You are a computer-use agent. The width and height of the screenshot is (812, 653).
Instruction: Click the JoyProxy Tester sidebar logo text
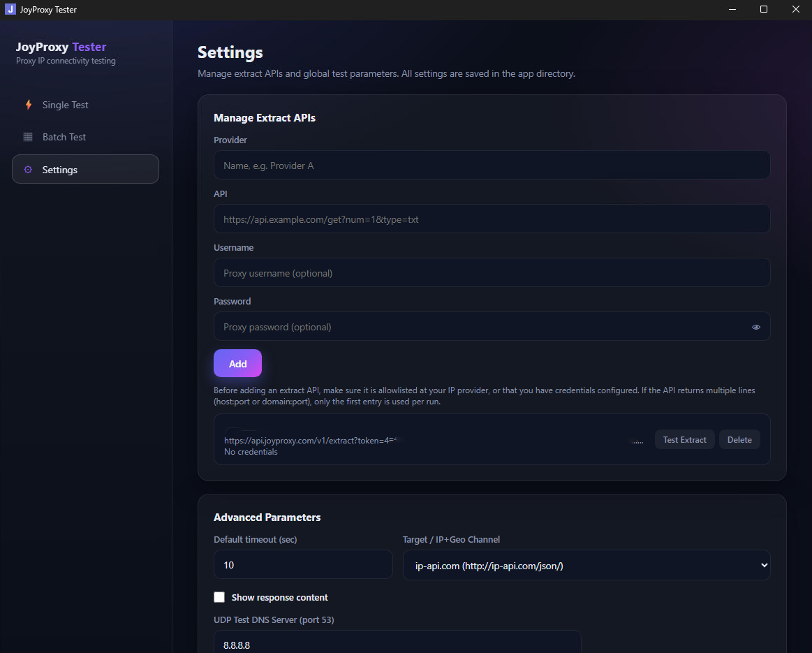tap(61, 47)
